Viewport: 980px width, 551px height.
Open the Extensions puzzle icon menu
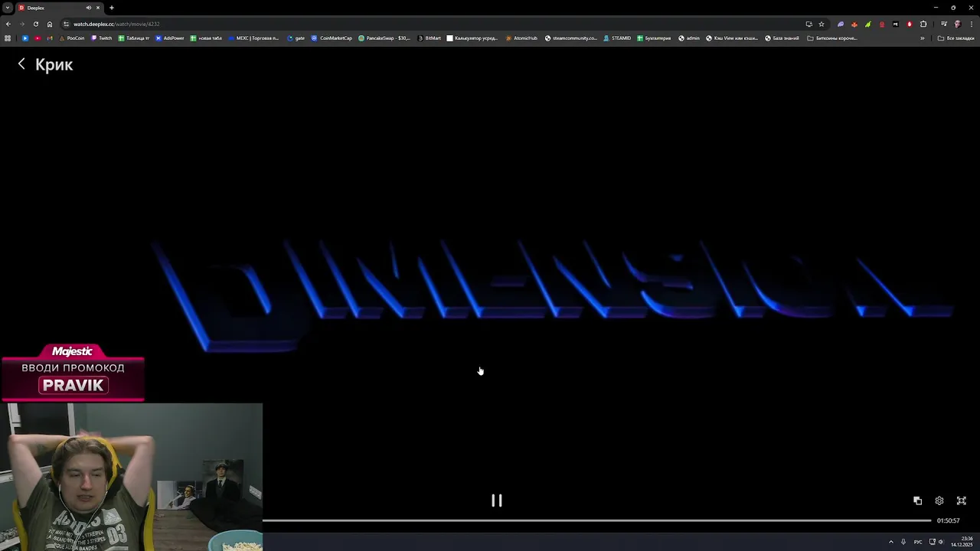(x=923, y=24)
